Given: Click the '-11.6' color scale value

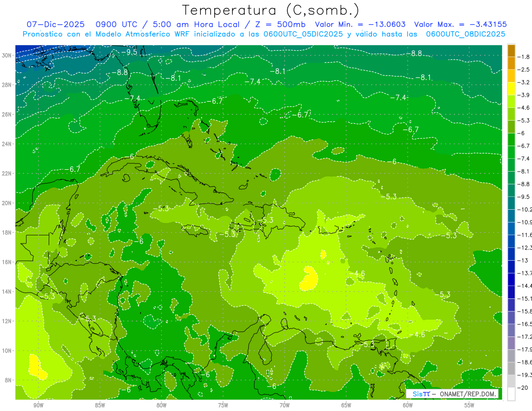Looking at the screenshot, I should pyautogui.click(x=525, y=235).
